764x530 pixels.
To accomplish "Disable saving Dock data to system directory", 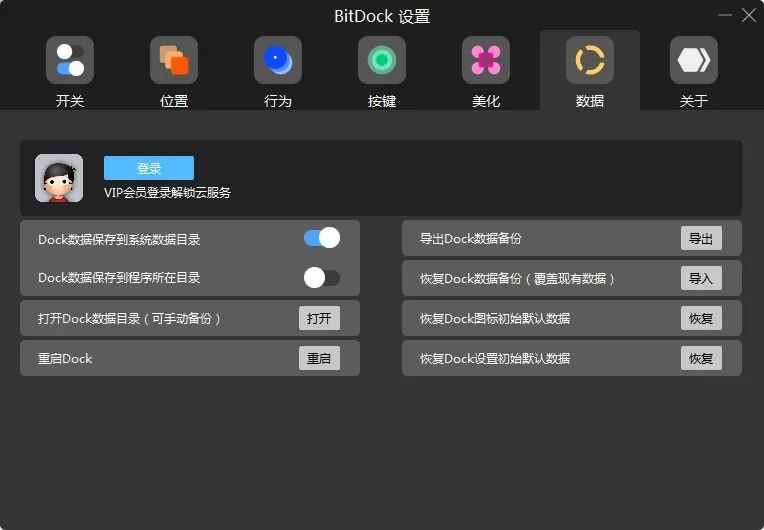I will pyautogui.click(x=322, y=238).
